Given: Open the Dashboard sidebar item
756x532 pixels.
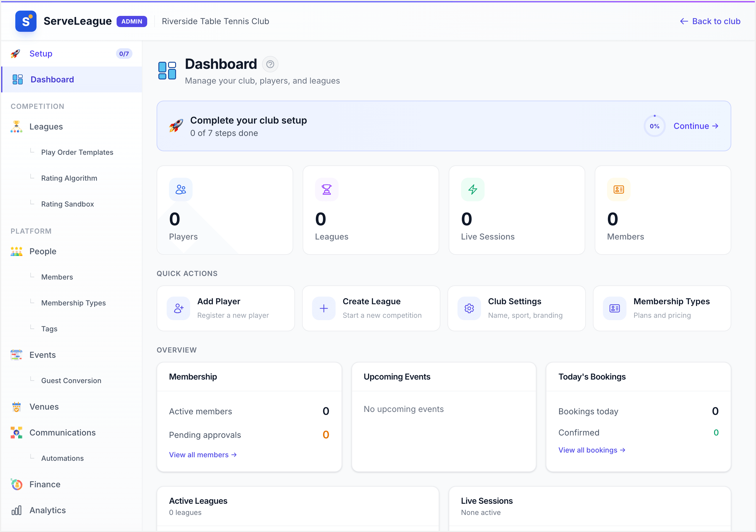Looking at the screenshot, I should point(72,80).
